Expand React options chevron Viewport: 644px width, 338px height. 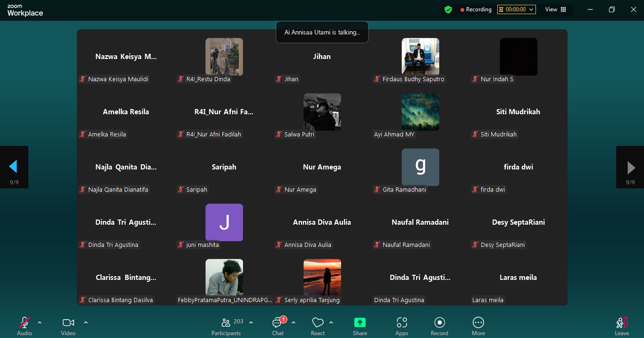(x=331, y=322)
